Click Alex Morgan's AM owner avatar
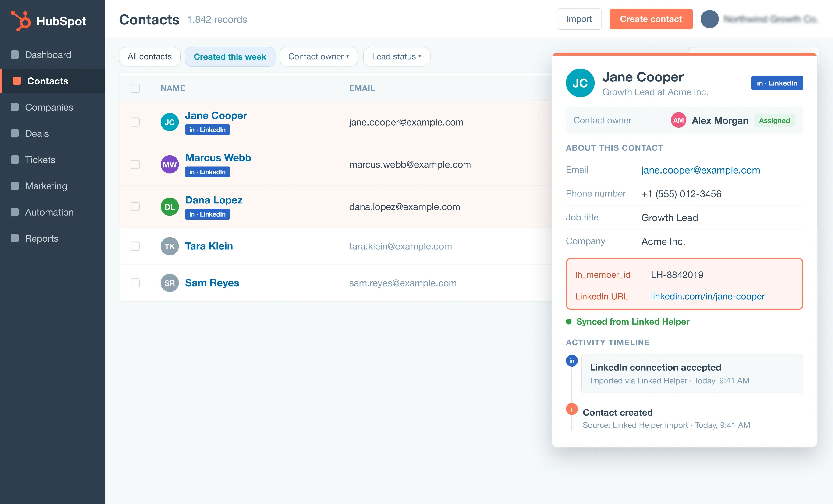The width and height of the screenshot is (833, 504). 678,120
